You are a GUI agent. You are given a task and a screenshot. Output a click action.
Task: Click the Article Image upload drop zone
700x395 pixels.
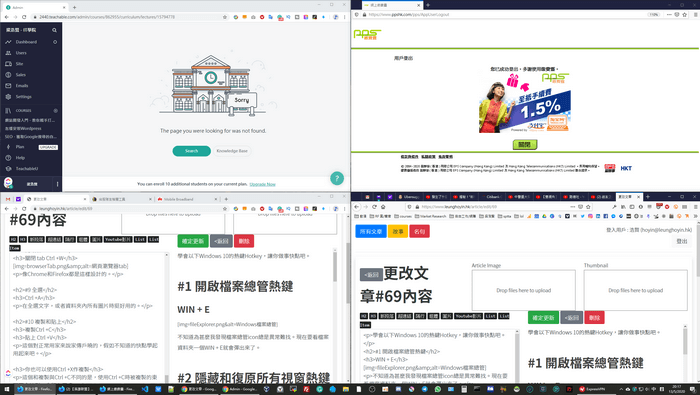(524, 290)
